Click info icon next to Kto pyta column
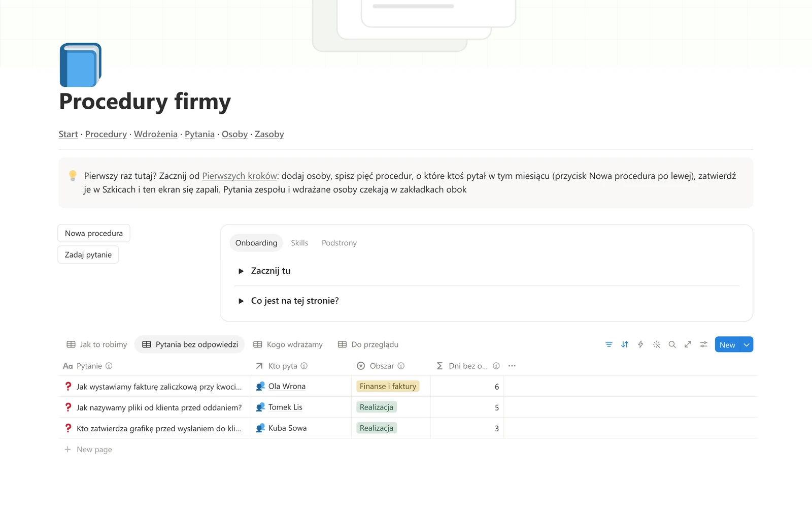This screenshot has height=508, width=812. 304,366
